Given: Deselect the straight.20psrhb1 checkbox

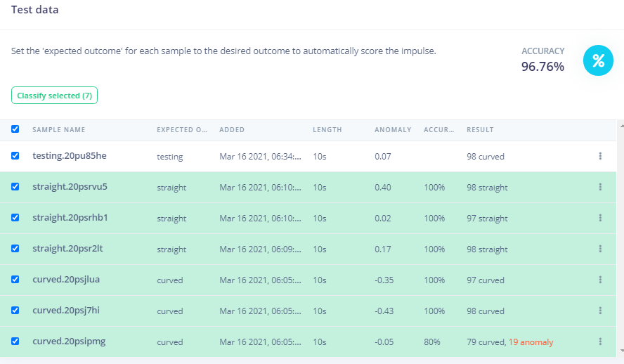Looking at the screenshot, I should click(15, 218).
